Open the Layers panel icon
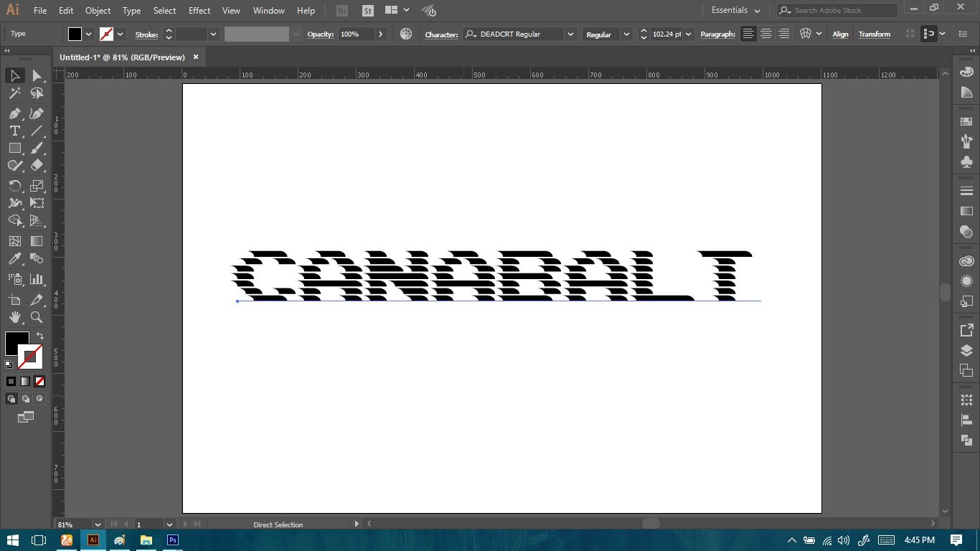The image size is (980, 551). (x=966, y=351)
